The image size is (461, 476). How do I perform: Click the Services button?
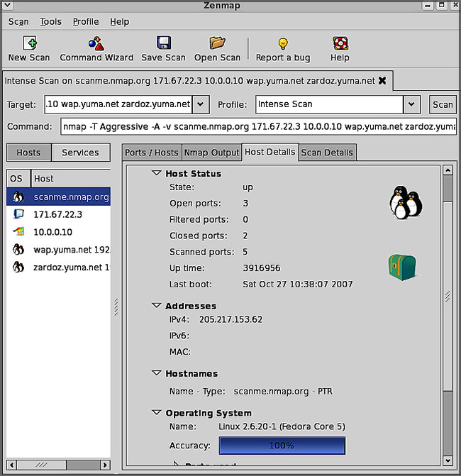80,153
